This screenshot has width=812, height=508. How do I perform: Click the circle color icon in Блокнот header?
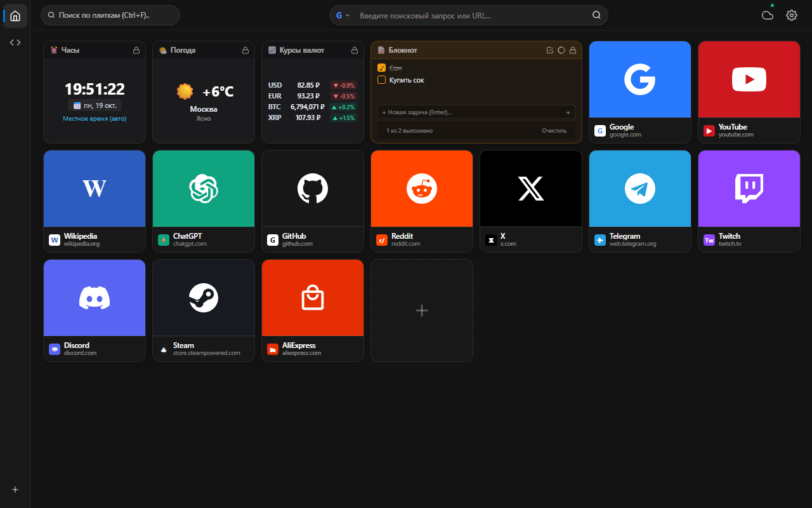561,50
